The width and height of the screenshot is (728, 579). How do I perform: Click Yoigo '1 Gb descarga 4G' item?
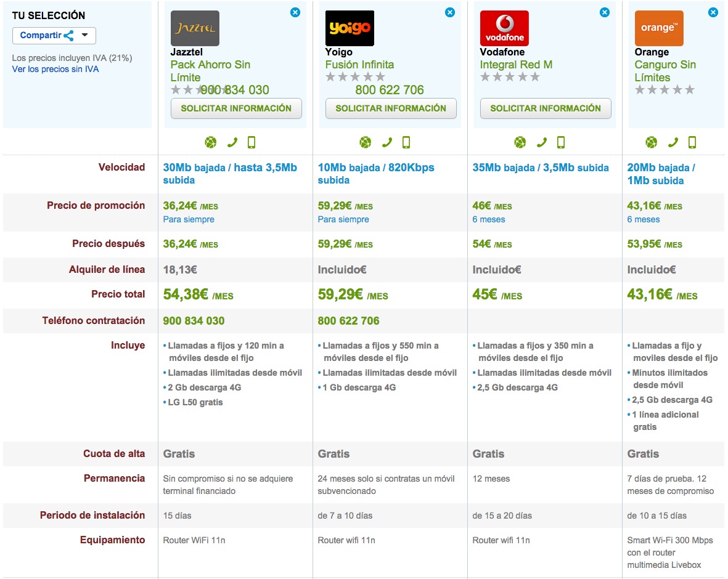click(x=359, y=387)
